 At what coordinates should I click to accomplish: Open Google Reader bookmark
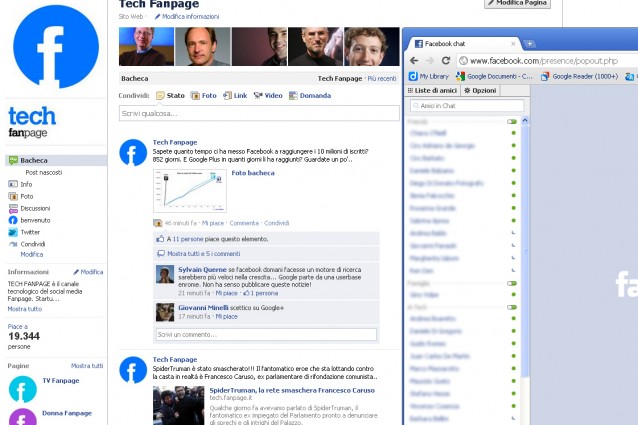(x=579, y=76)
